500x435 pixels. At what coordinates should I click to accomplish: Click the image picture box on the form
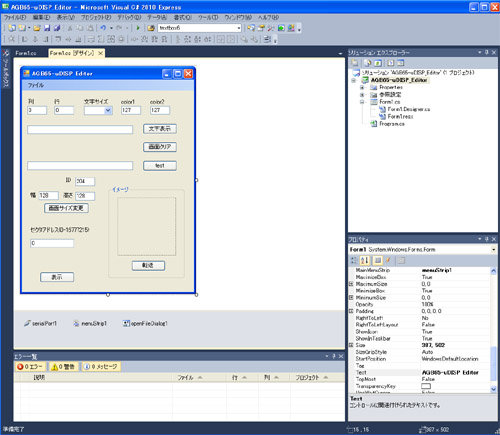(146, 226)
